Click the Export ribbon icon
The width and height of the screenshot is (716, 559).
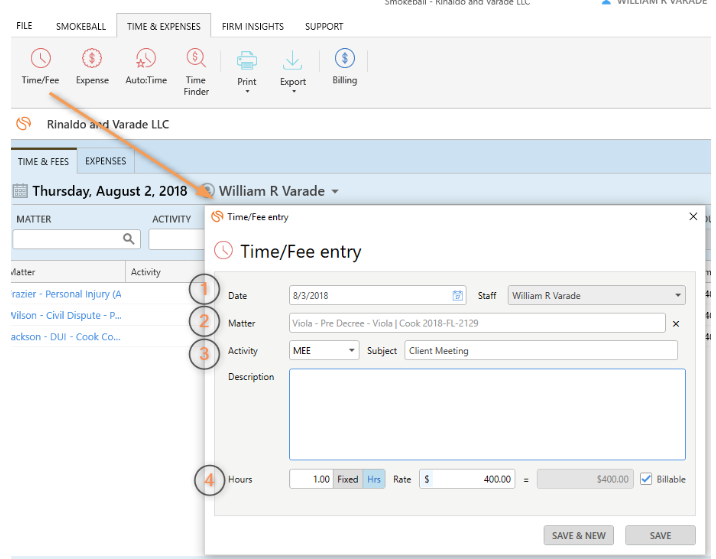(293, 60)
